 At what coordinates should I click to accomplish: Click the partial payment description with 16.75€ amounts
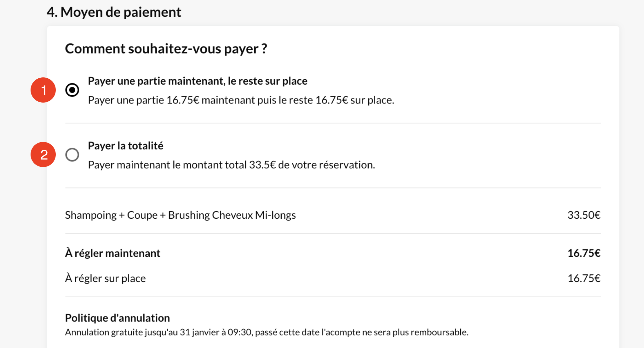241,100
